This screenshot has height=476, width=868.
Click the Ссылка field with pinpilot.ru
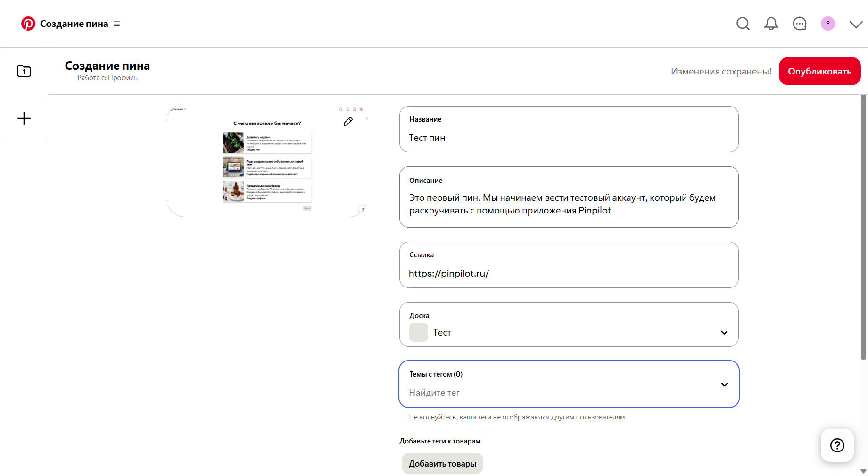(x=569, y=265)
